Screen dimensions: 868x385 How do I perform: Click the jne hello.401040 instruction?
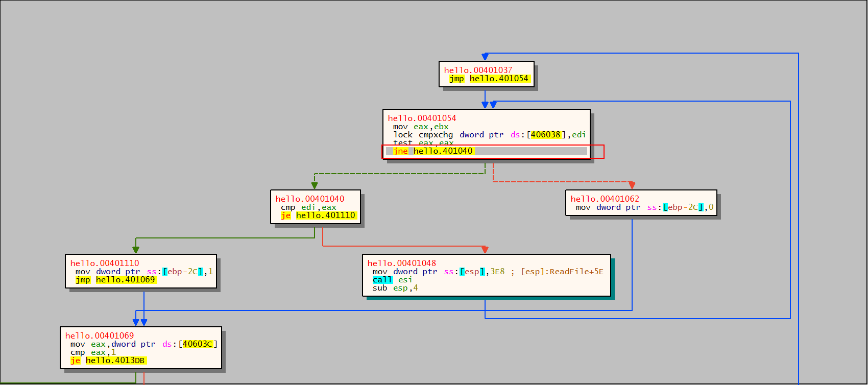tap(433, 151)
